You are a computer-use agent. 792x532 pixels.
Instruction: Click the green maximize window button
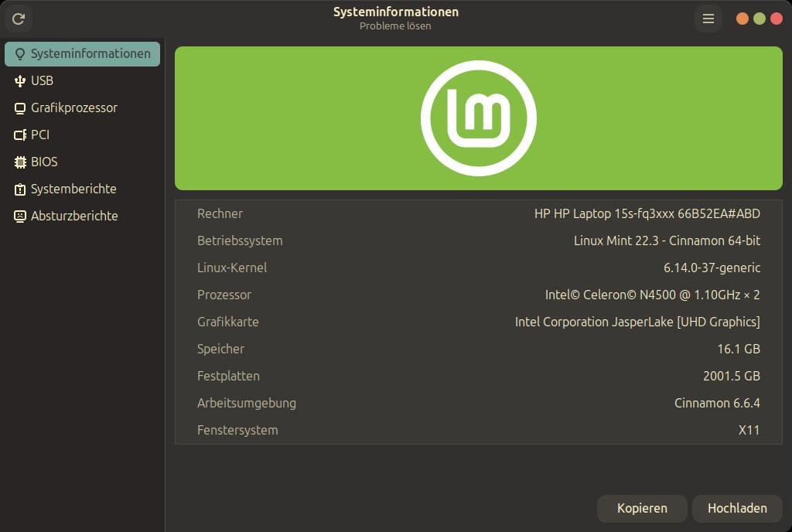point(760,19)
